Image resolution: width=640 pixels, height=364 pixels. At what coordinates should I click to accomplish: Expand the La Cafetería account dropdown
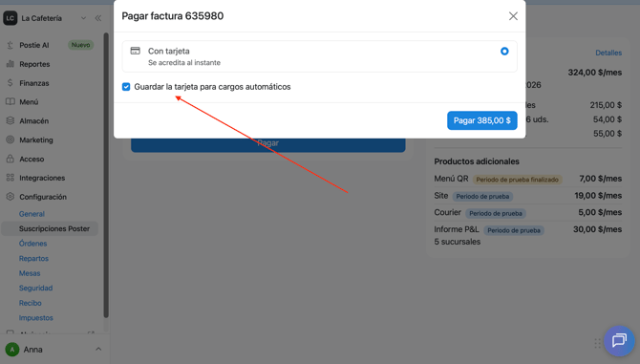click(83, 18)
